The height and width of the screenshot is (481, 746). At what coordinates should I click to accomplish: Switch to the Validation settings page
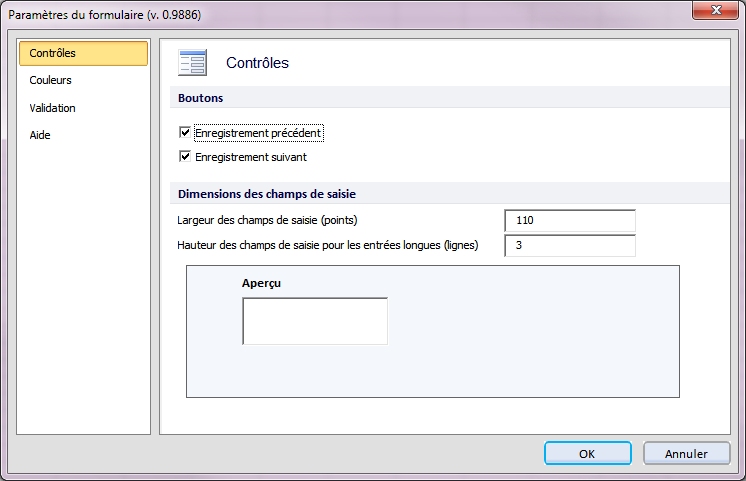click(52, 108)
